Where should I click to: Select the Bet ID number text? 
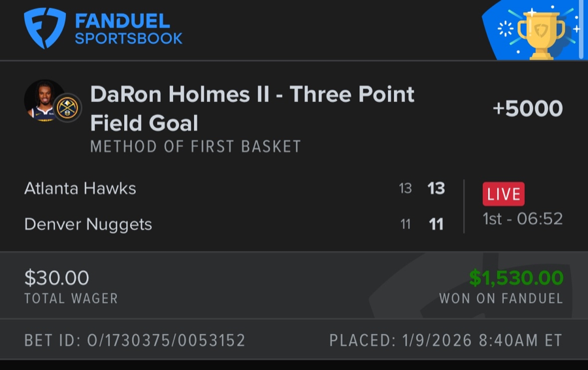(x=135, y=341)
